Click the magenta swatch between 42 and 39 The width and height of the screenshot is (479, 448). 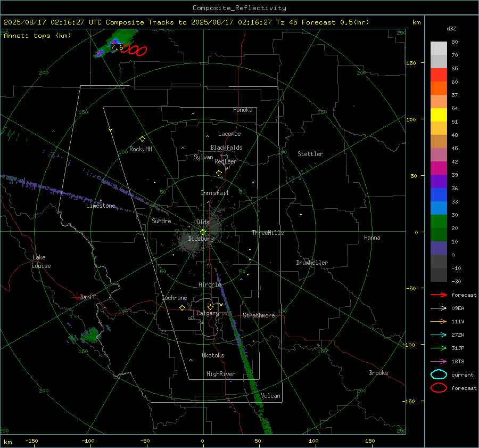pos(439,168)
